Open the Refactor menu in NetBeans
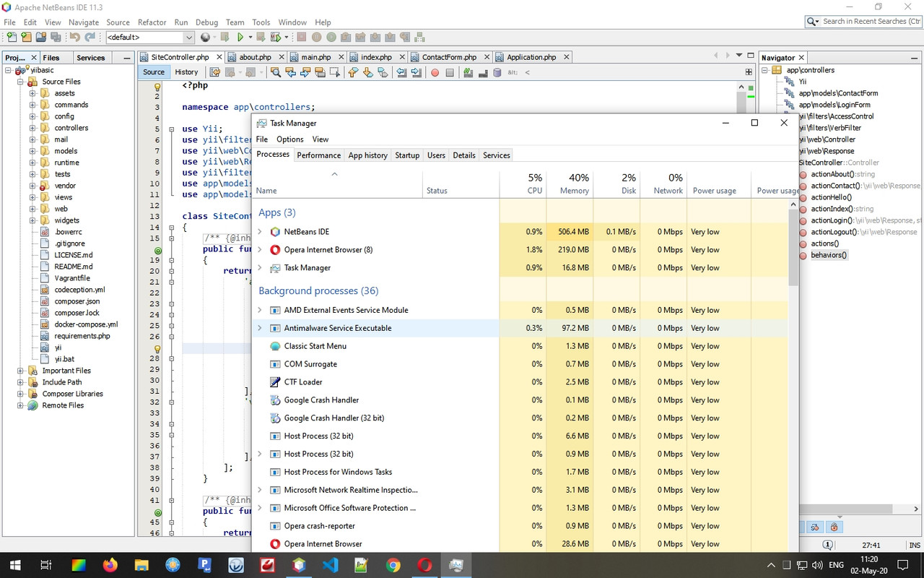 [152, 22]
